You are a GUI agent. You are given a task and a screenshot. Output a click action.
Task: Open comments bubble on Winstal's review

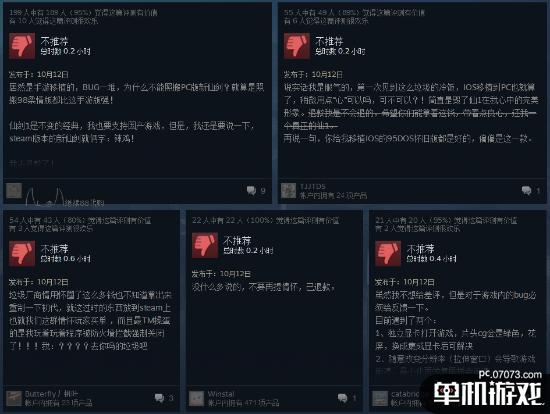342,398
